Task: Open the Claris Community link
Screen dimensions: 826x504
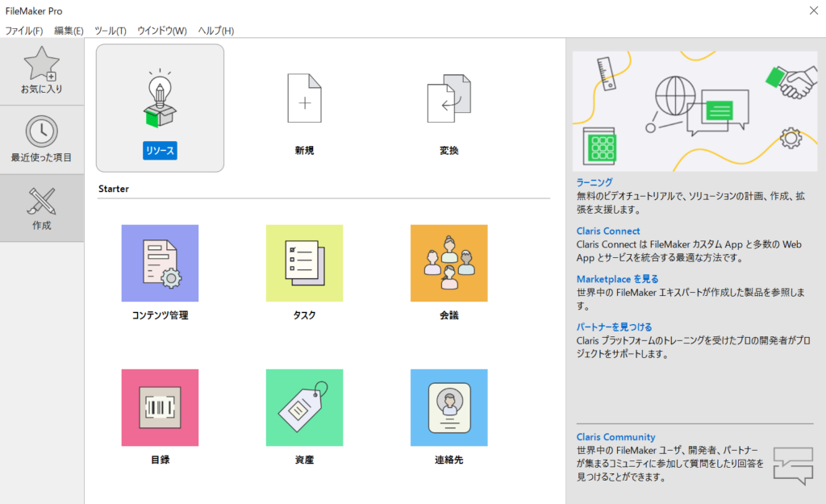Action: pos(615,437)
